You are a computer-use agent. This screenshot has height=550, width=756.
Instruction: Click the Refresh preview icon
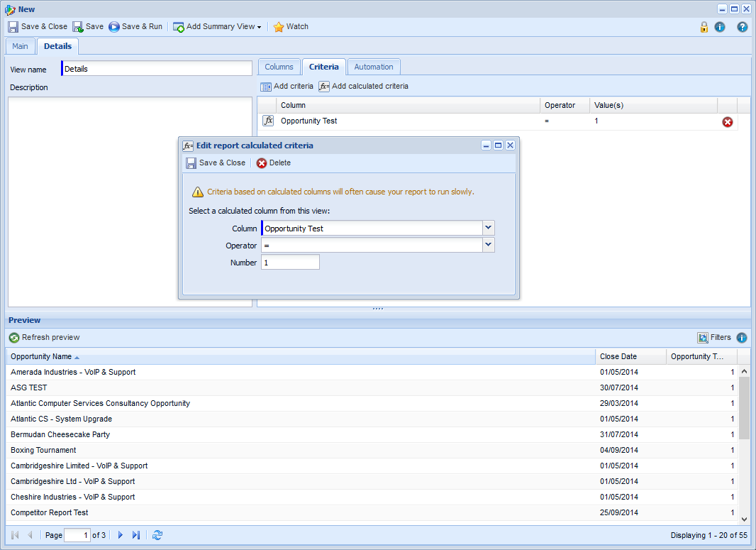pos(14,338)
